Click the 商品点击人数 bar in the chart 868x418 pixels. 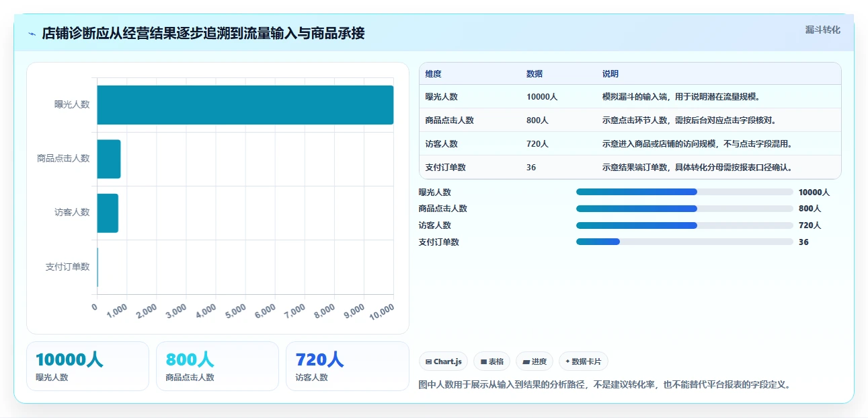(x=109, y=159)
